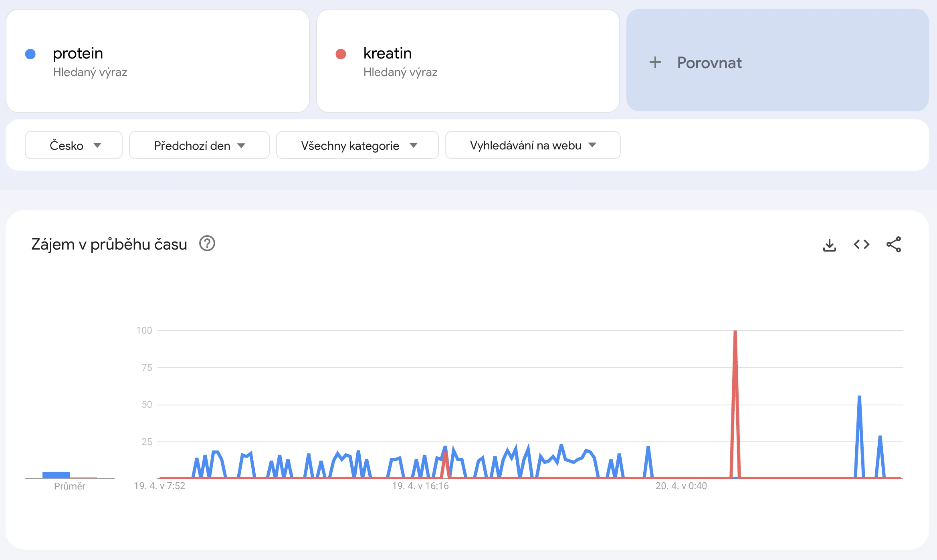Open the Česko region dropdown
Screen dimensions: 937x560
[x=73, y=145]
